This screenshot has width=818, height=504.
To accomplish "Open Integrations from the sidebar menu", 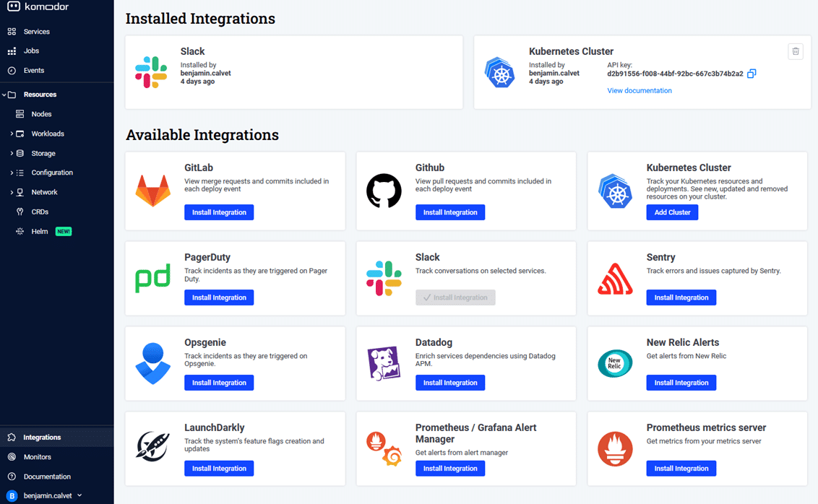I will point(41,437).
